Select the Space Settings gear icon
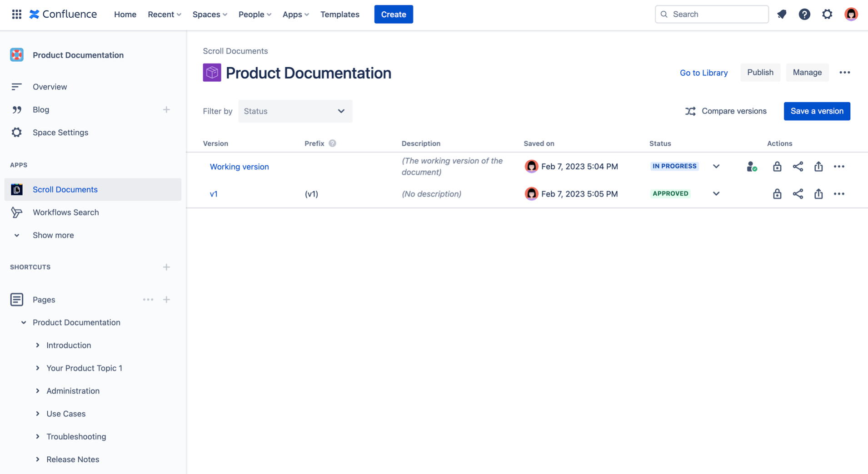Screen dimensions: 868x474 [x=16, y=132]
